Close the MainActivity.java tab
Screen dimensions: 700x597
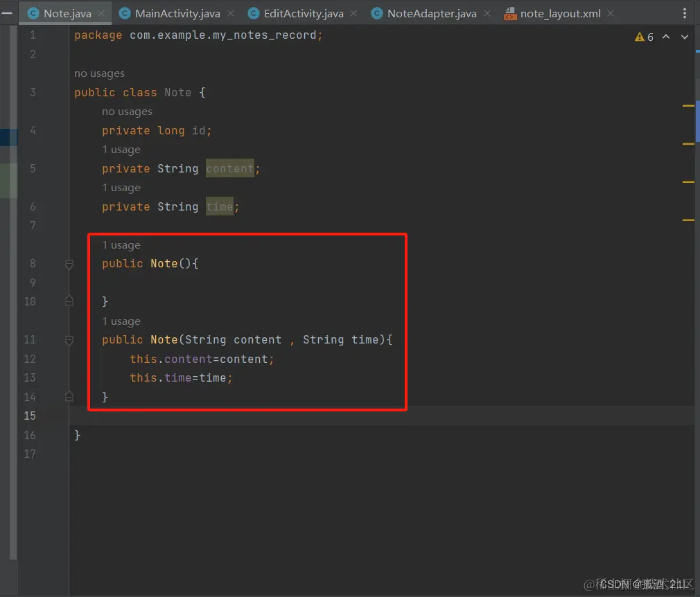coord(231,13)
